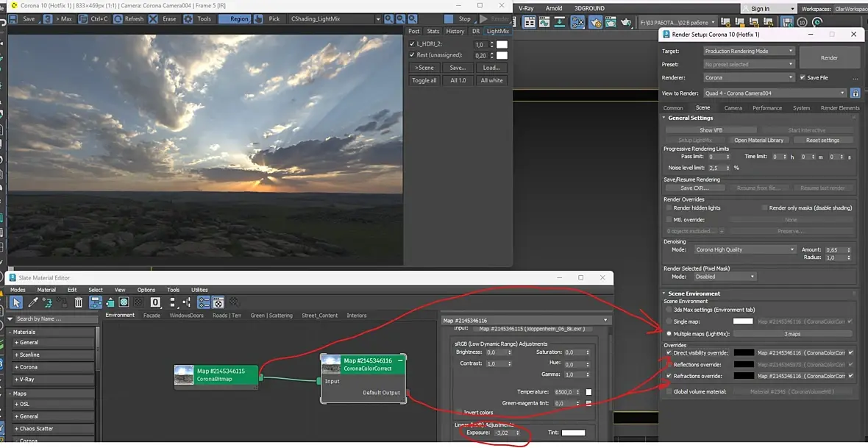Select the arrow pointer tool in Slate Editor

(x=18, y=302)
